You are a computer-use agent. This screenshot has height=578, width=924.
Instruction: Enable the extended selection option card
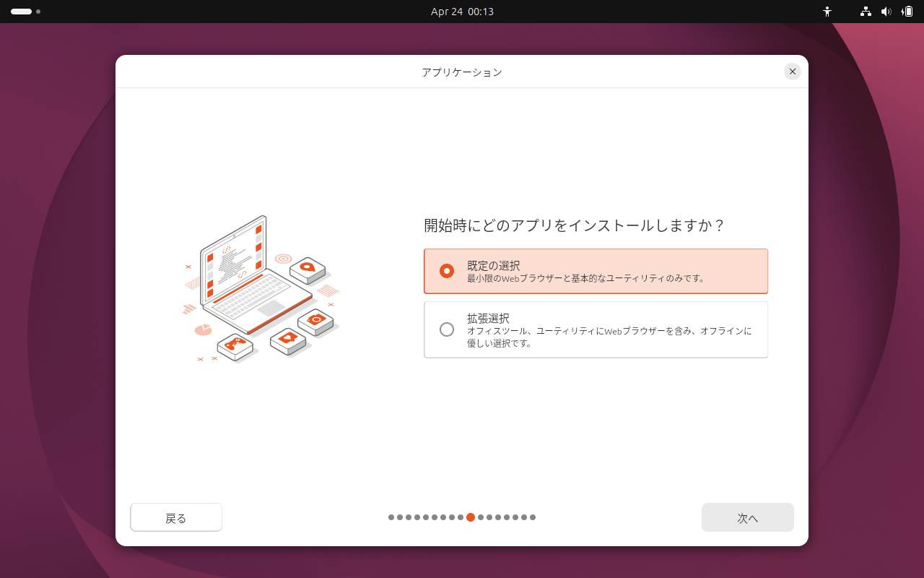(x=596, y=329)
